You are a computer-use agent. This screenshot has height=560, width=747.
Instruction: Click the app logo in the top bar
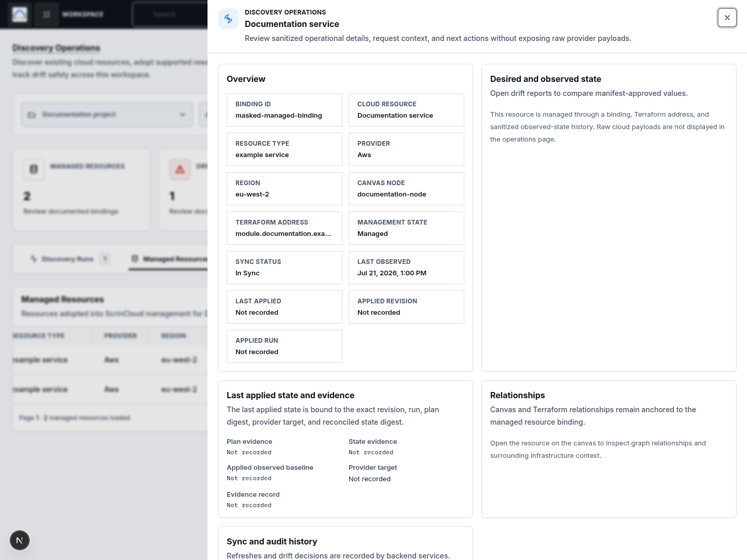20,15
